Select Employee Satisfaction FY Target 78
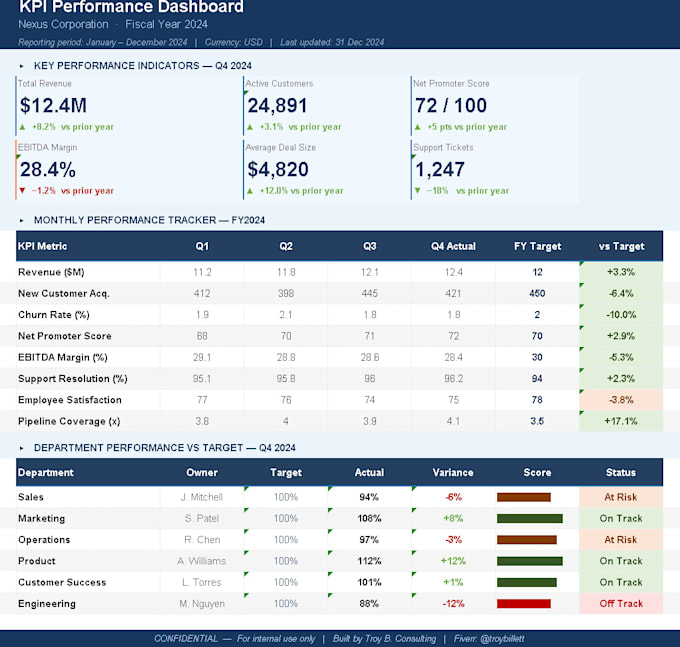This screenshot has width=680, height=647. [537, 400]
